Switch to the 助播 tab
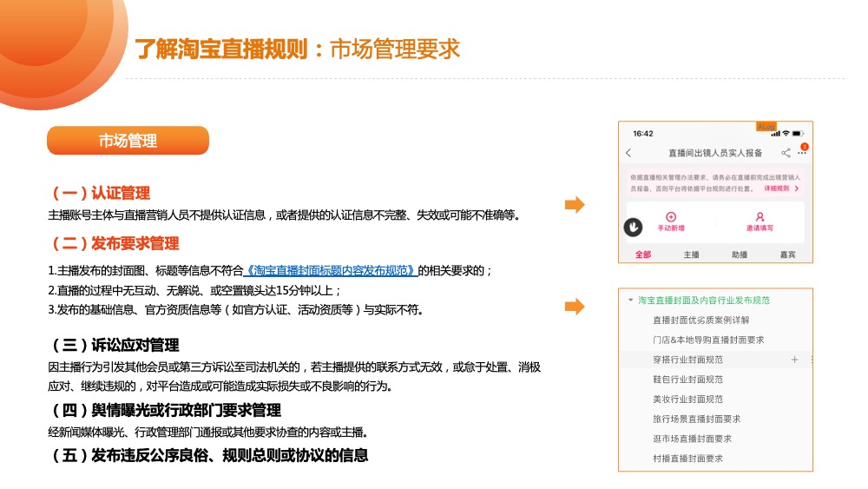 tap(740, 254)
